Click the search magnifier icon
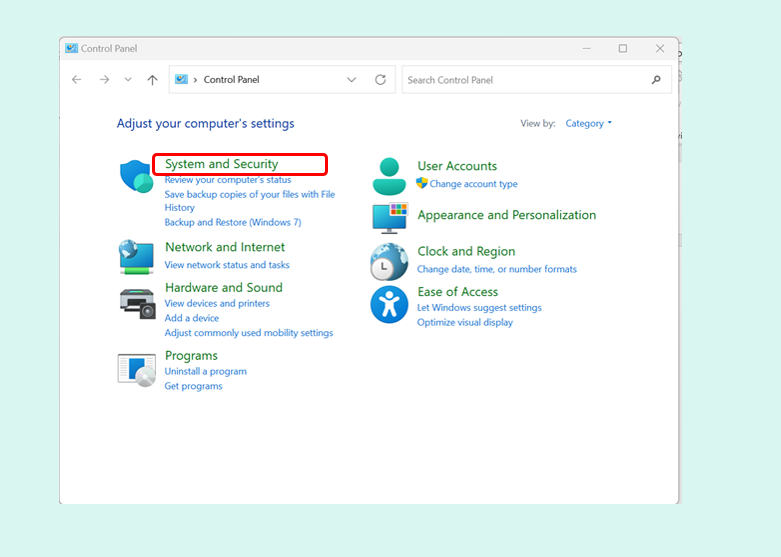 656,80
